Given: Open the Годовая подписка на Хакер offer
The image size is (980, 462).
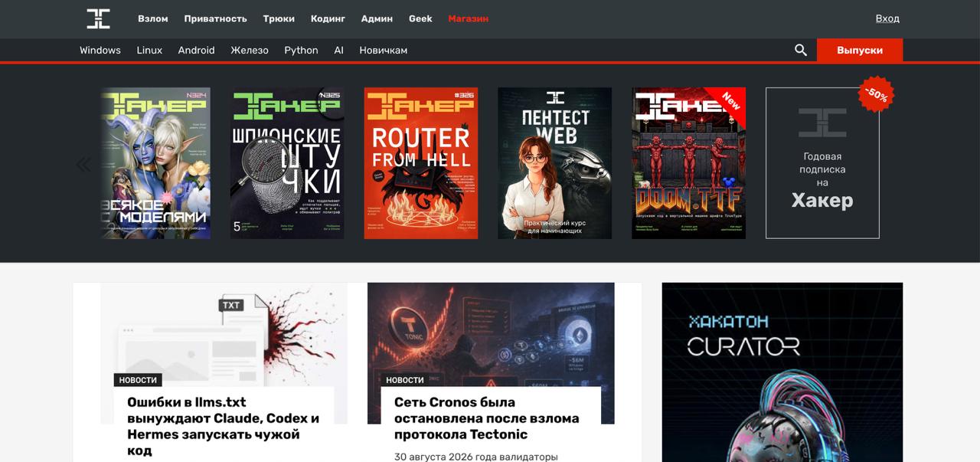Looking at the screenshot, I should point(822,163).
